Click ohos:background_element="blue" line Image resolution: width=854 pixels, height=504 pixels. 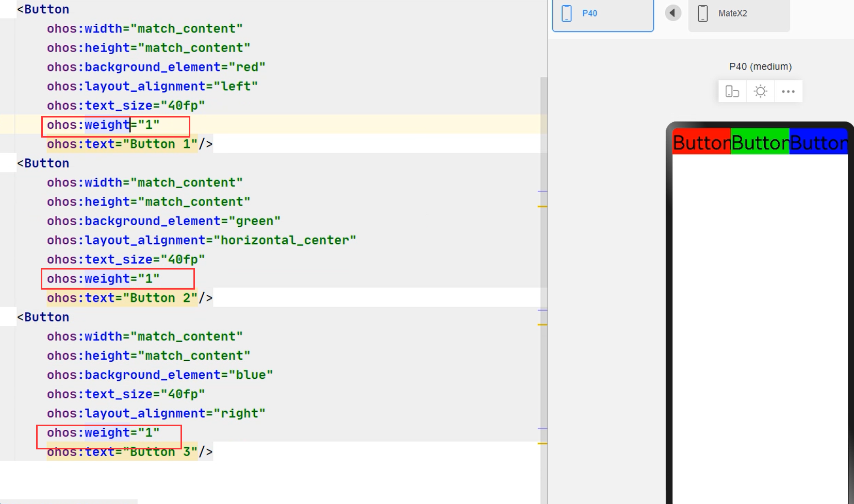[x=160, y=375]
